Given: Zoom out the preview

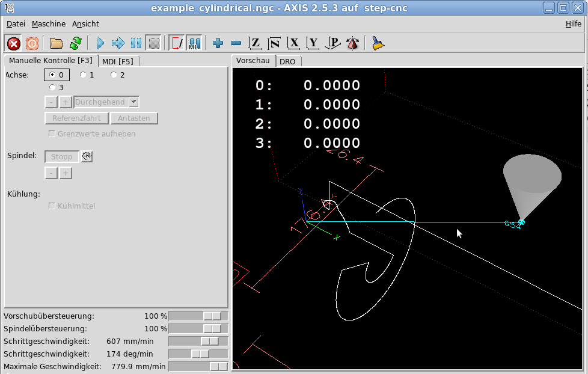Looking at the screenshot, I should [x=236, y=43].
